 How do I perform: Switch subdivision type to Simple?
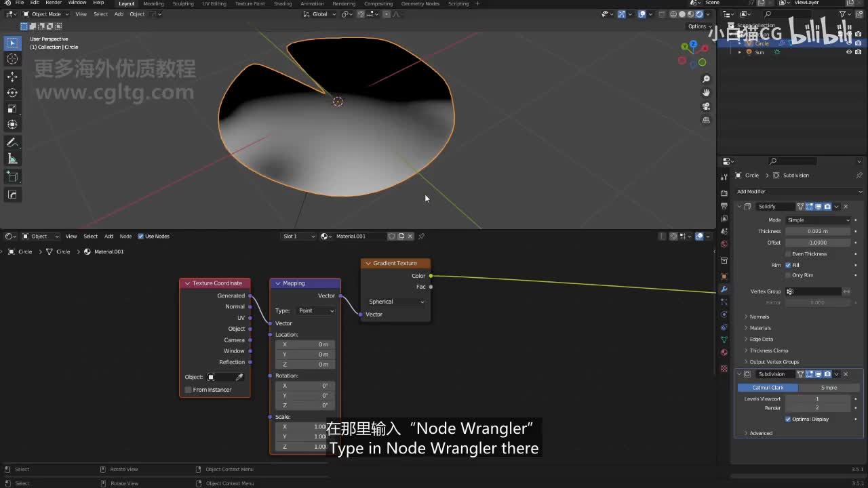tap(829, 388)
